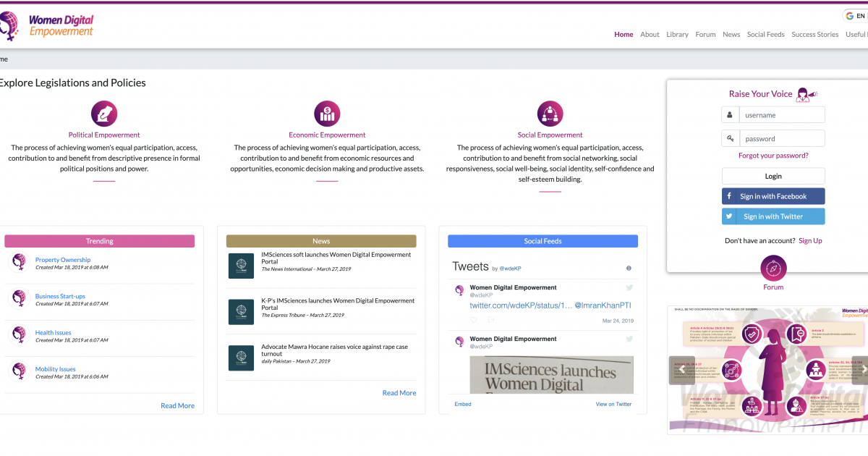Click the Embed link in Twitter widget

[x=463, y=404]
